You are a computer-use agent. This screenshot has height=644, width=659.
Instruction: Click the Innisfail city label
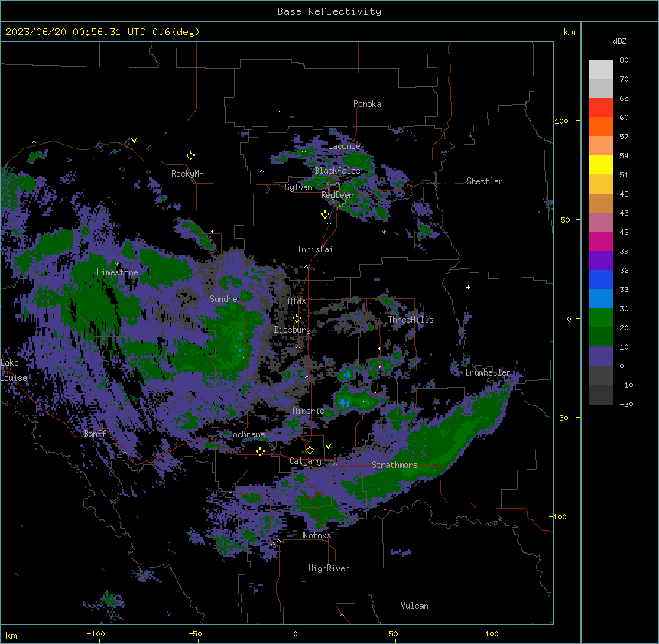coord(317,249)
